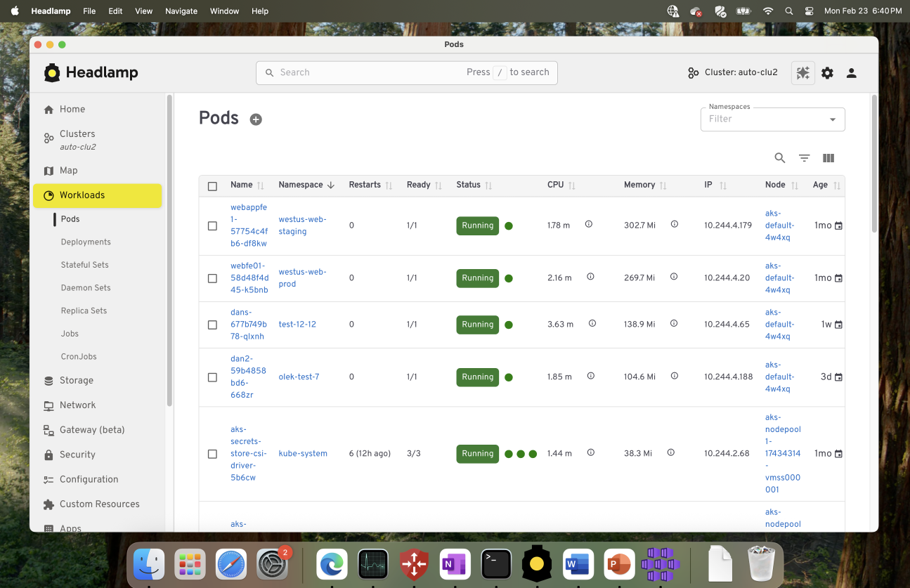Open the pod table search icon
910x588 pixels.
pos(779,157)
